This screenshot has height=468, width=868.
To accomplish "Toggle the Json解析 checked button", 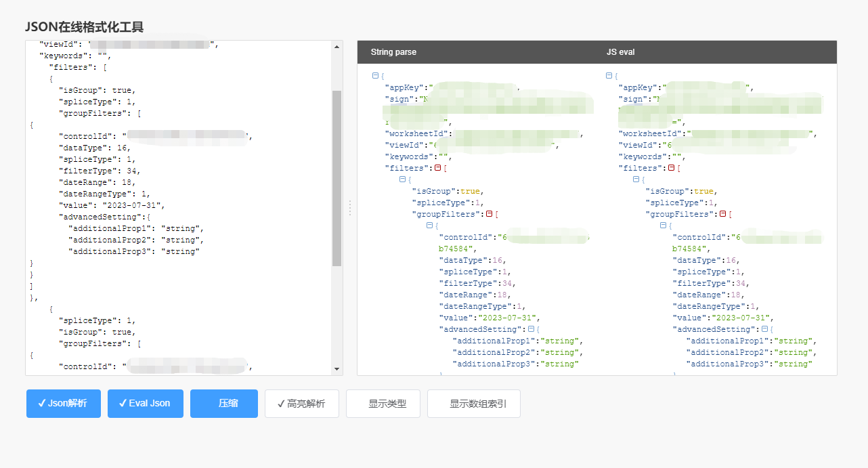I will click(63, 404).
